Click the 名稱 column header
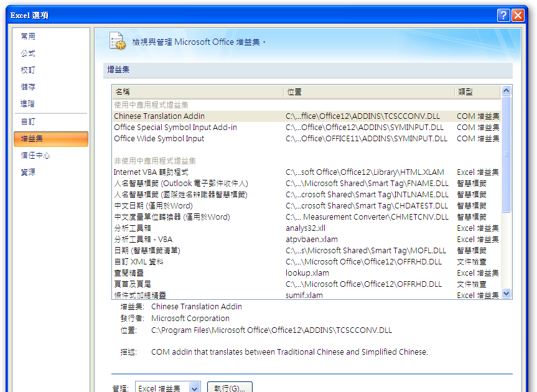537x392 pixels. tap(198, 91)
